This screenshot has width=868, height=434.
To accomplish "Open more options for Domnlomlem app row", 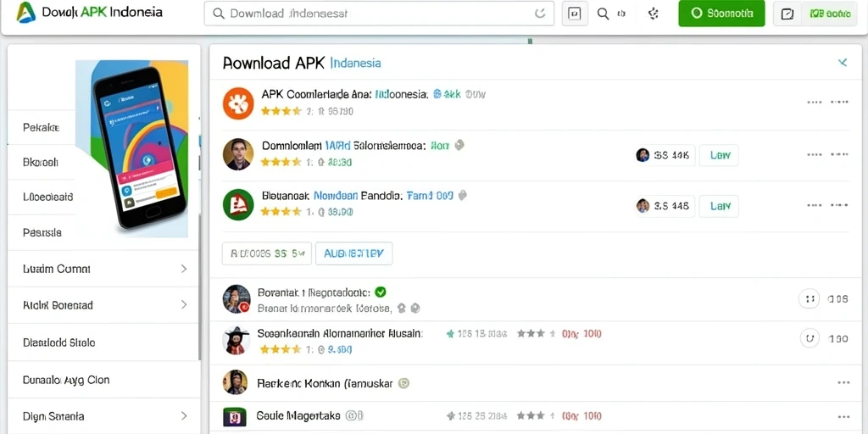I will point(827,155).
